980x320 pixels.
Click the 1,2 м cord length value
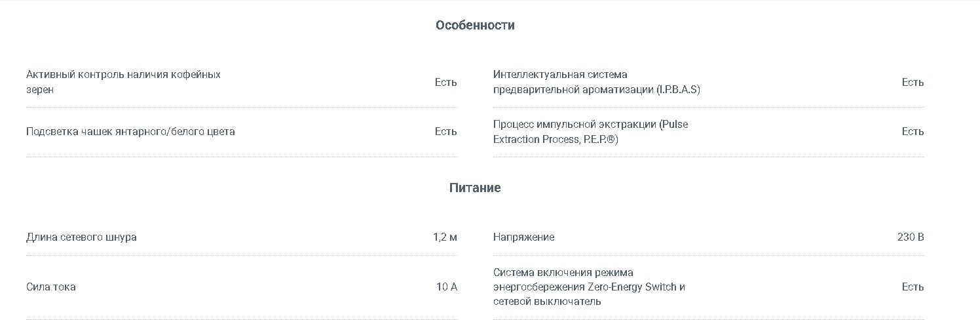[445, 237]
